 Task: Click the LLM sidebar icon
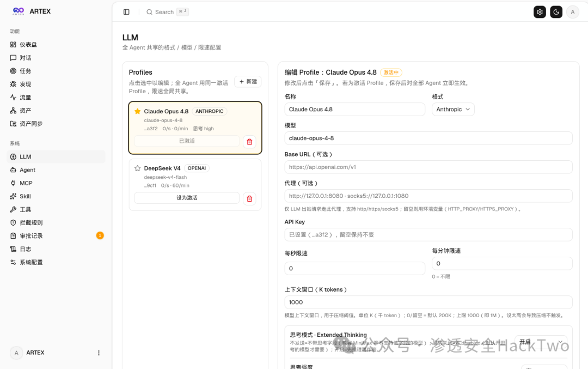tap(13, 156)
